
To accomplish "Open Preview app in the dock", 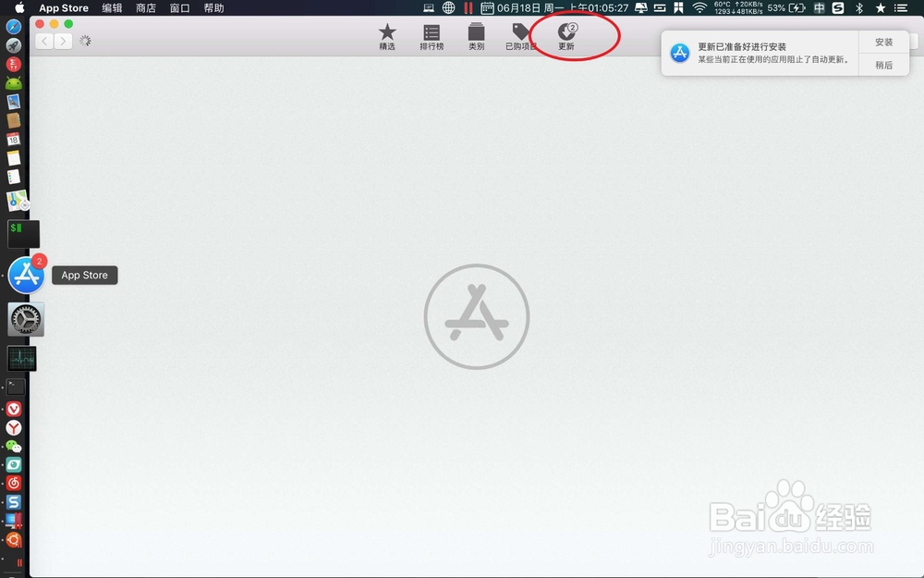I will (14, 102).
